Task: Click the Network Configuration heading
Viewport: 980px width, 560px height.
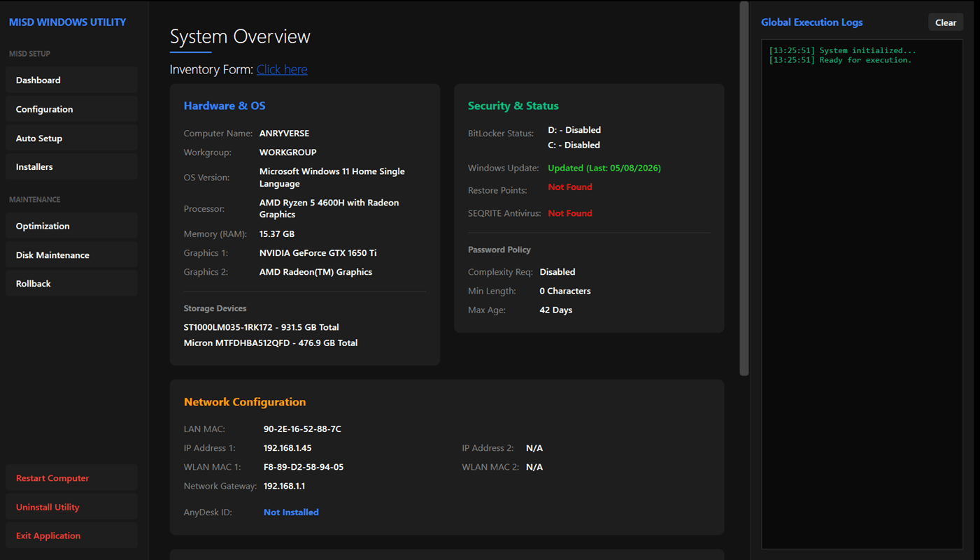Action: (x=245, y=402)
